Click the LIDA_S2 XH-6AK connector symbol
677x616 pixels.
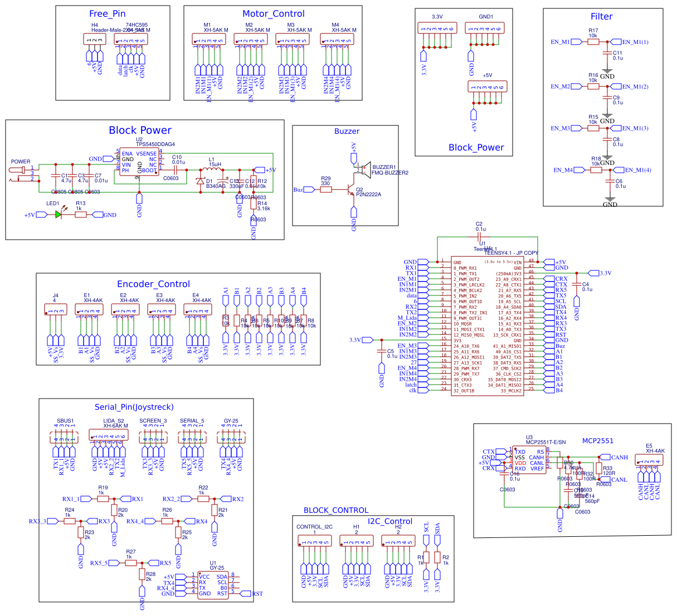(109, 435)
